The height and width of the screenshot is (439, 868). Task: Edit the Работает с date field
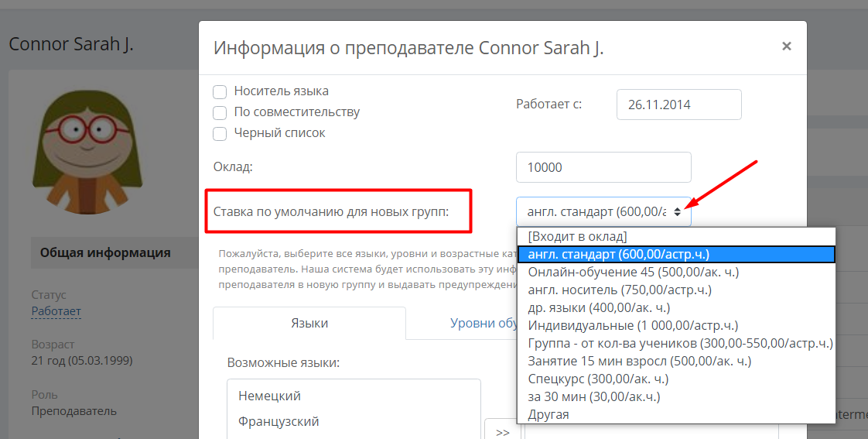[678, 105]
